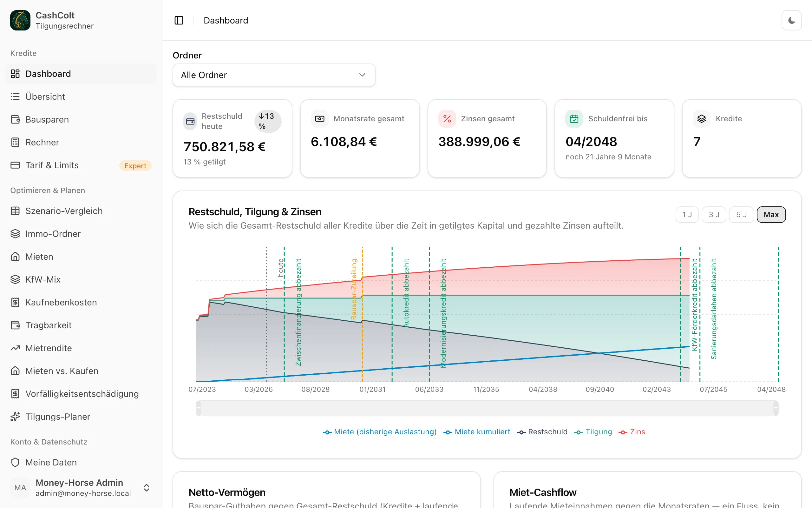This screenshot has height=508, width=812.
Task: Click the Meine Daten shield icon
Action: (x=15, y=462)
